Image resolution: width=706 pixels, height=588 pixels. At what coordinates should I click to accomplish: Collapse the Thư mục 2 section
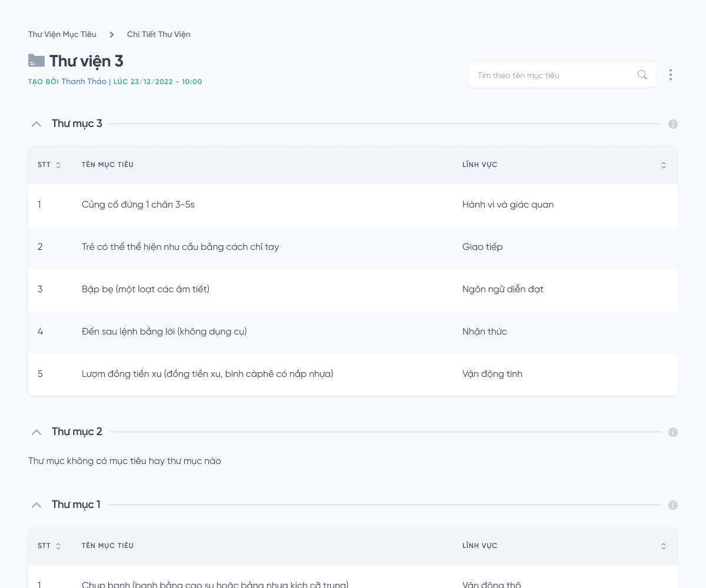point(36,432)
